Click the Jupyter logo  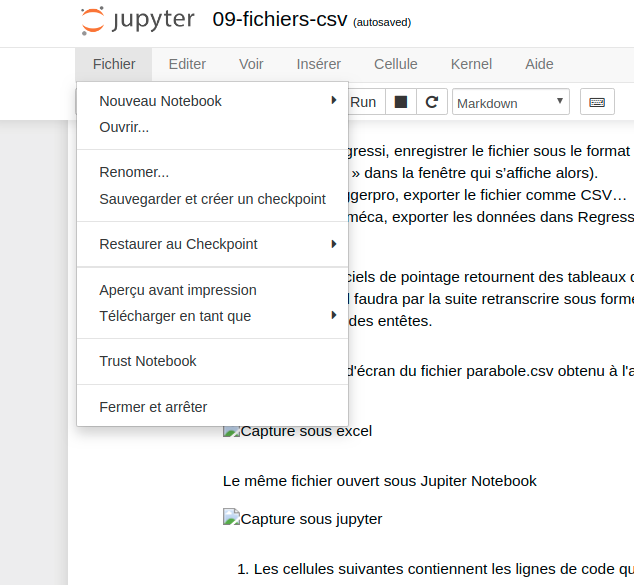[x=138, y=20]
